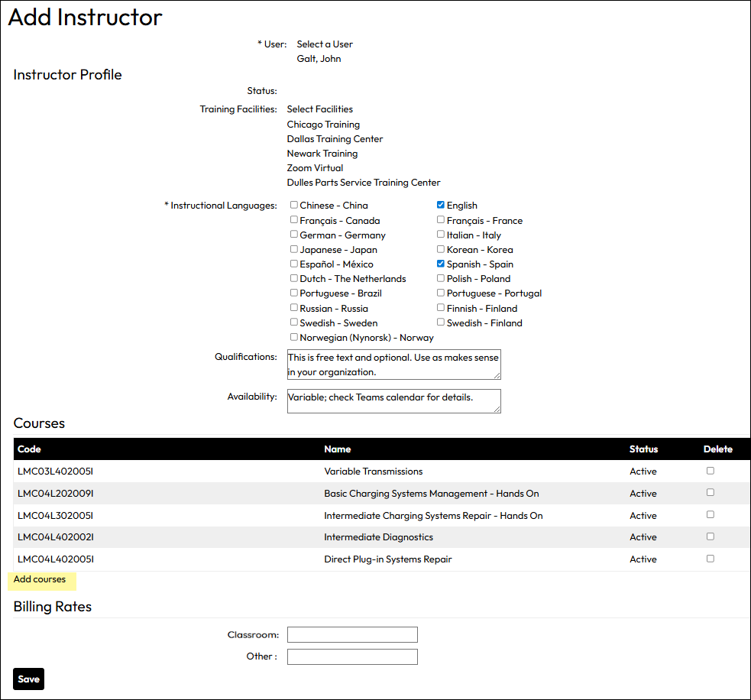This screenshot has width=751, height=700.
Task: Open the Select Facilities link
Action: click(x=319, y=109)
